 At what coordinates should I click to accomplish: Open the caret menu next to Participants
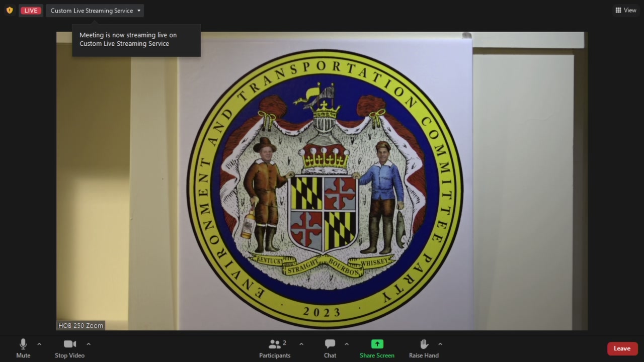point(301,344)
